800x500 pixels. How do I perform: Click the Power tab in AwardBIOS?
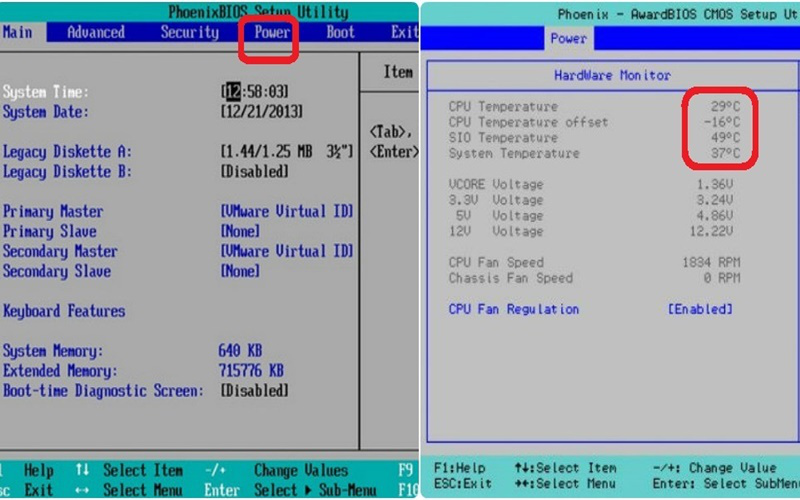[569, 39]
